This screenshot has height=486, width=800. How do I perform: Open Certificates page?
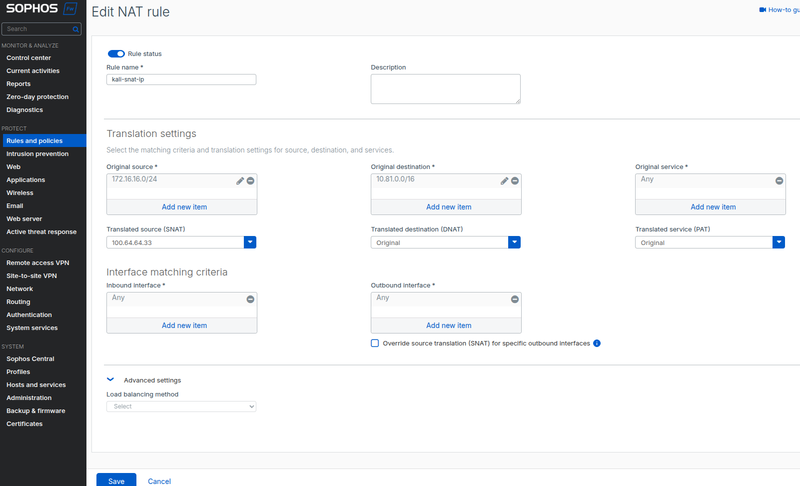(x=24, y=424)
